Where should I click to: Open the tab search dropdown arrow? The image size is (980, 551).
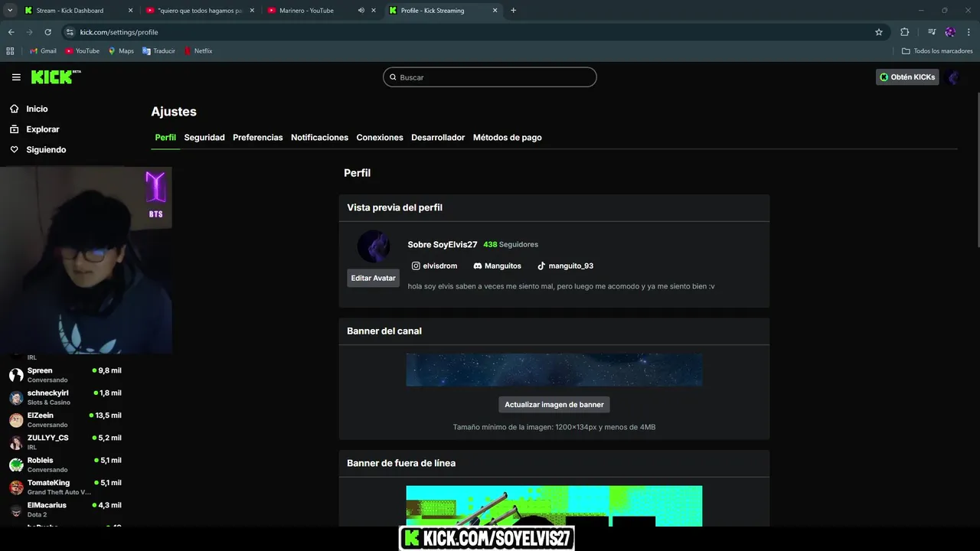10,11
